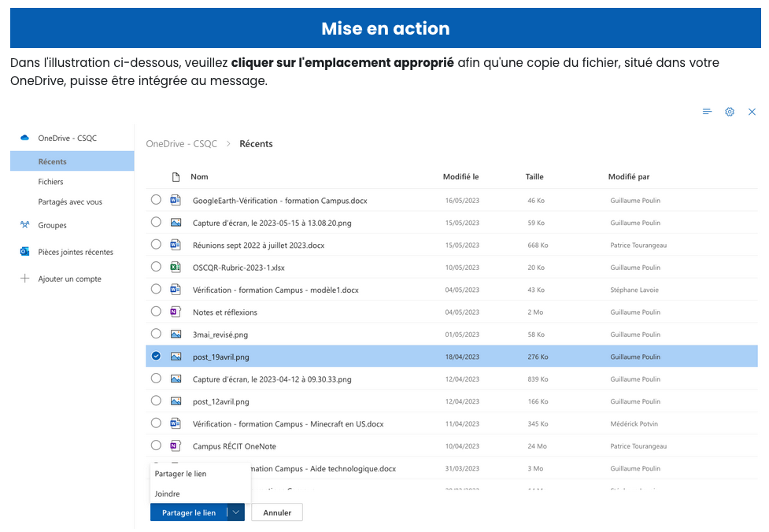Open the Campus RÉCIT OneNote file row
Viewport: 769px width, 532px height.
click(235, 446)
